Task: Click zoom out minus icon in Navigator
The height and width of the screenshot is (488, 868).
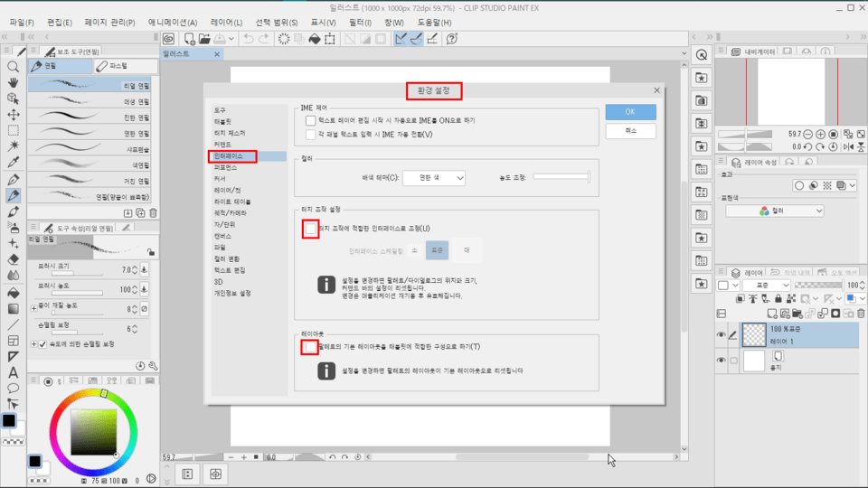Action: 807,135
